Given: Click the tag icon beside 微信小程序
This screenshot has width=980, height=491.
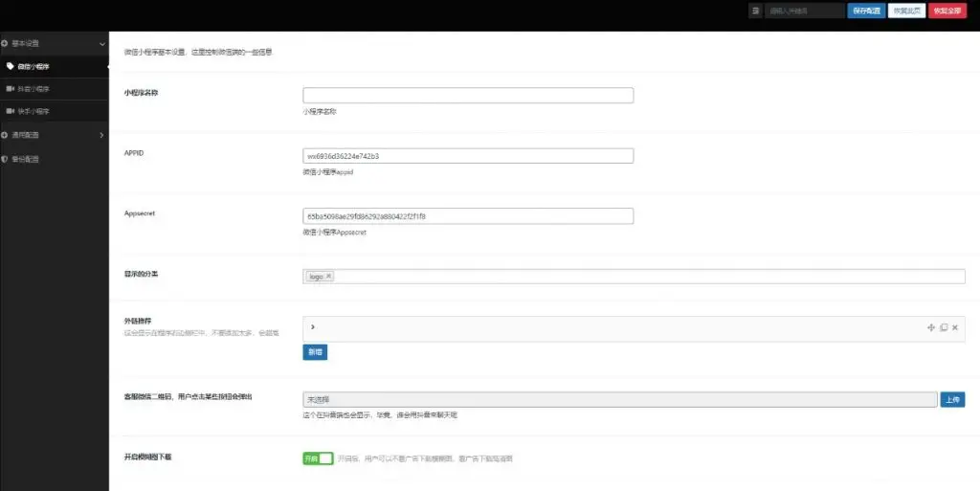Looking at the screenshot, I should click(11, 66).
